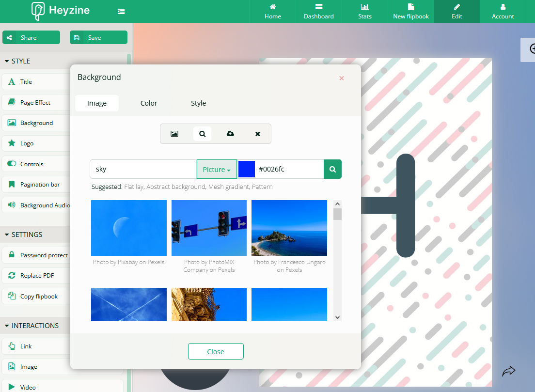
Task: Open Stats in top navigation
Action: (365, 12)
